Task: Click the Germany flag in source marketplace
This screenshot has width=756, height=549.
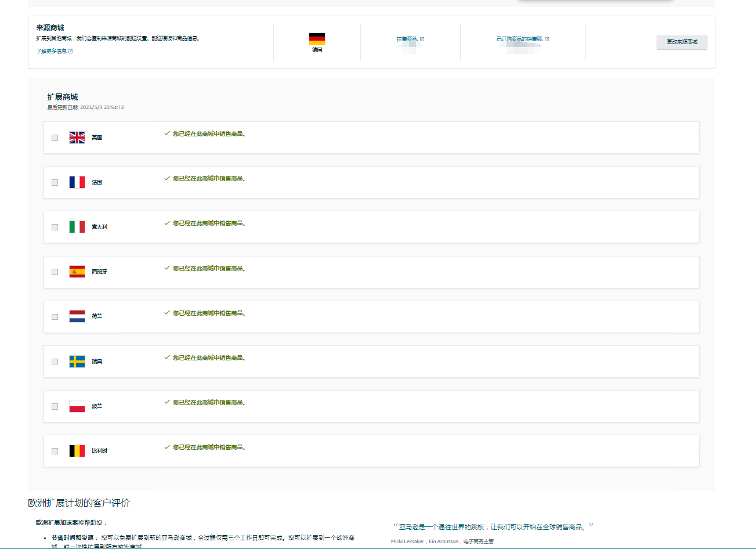Action: [317, 39]
